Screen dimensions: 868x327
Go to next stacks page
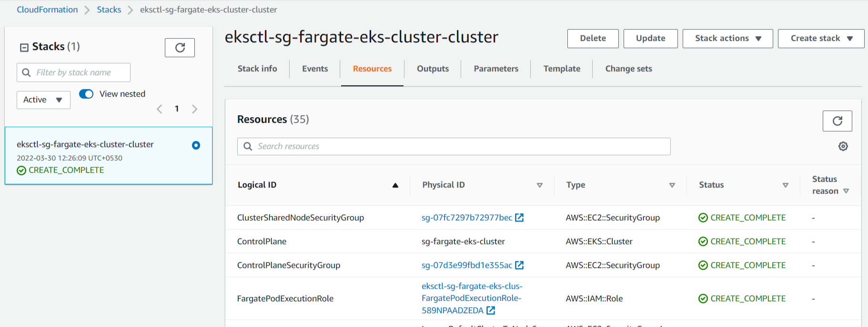click(x=194, y=109)
